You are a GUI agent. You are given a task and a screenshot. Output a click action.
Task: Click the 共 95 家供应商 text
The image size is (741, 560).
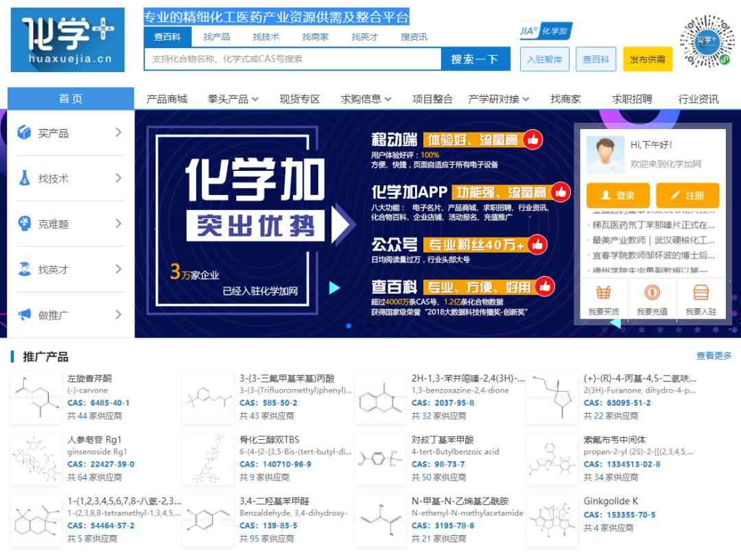(x=266, y=538)
